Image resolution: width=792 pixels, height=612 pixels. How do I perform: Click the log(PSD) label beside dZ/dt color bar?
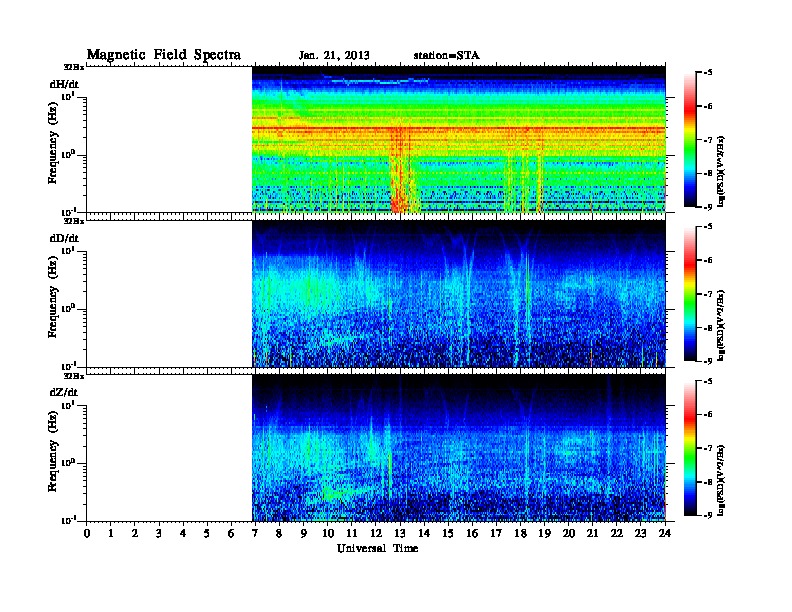(x=721, y=480)
